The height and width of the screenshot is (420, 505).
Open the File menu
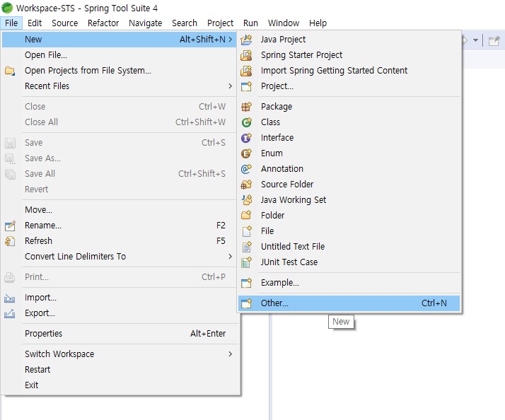coord(11,23)
